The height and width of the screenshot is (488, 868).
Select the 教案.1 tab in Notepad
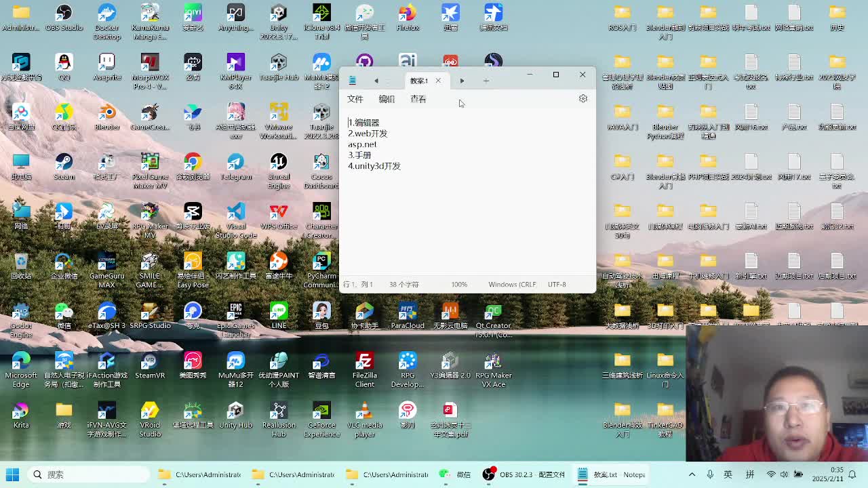coord(419,81)
